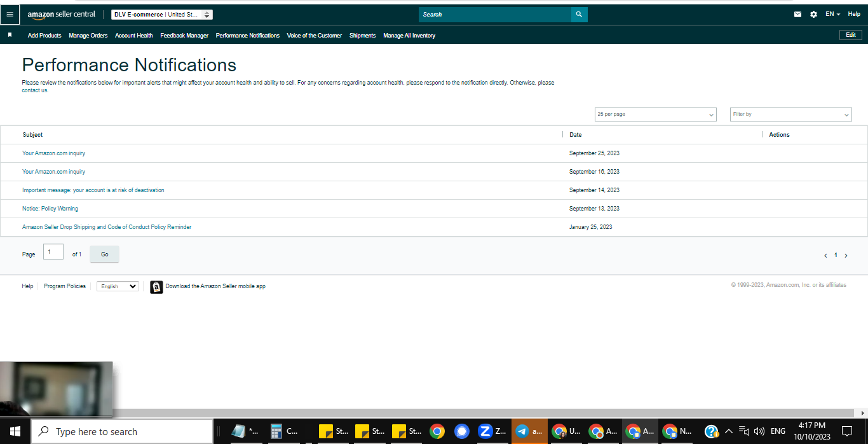Click the search magnifier button
Viewport: 868px width, 444px height.
[x=579, y=14]
